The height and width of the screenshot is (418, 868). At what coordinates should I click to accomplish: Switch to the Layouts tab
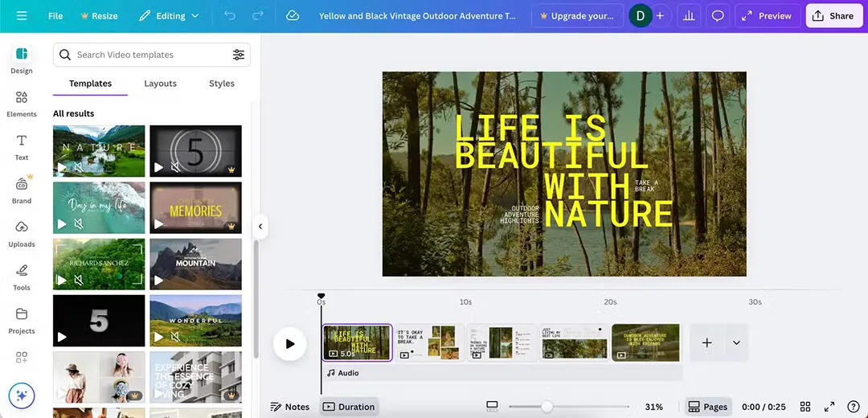pos(160,84)
